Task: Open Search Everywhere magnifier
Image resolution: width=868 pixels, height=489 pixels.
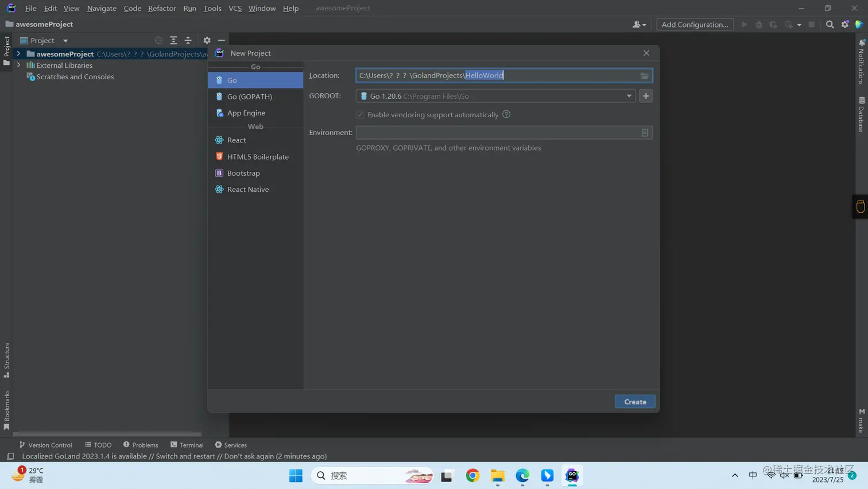Action: click(830, 24)
